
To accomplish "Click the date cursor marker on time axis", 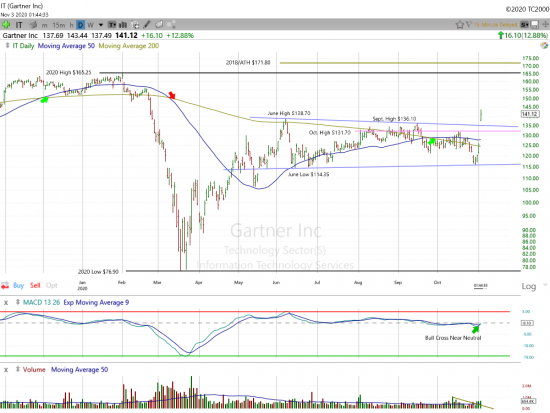I will pos(481,286).
